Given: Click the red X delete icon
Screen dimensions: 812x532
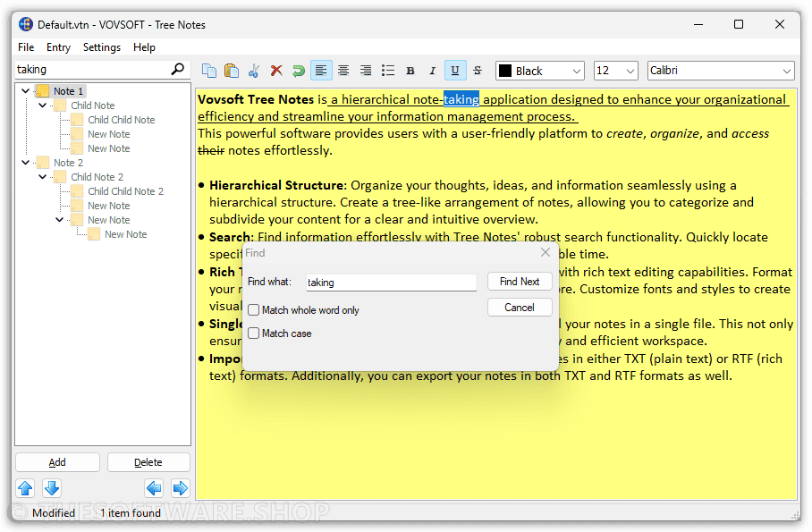Looking at the screenshot, I should 276,71.
